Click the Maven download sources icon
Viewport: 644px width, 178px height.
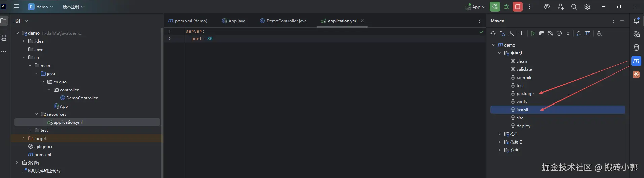click(511, 34)
